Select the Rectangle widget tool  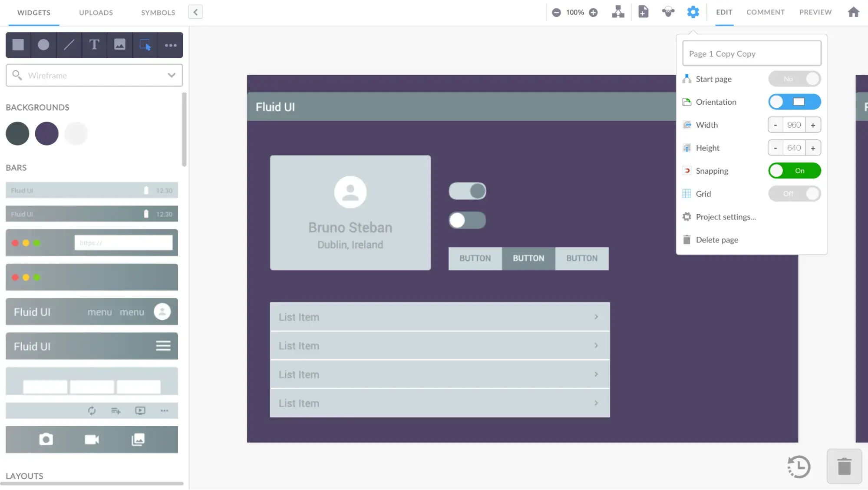(x=18, y=45)
